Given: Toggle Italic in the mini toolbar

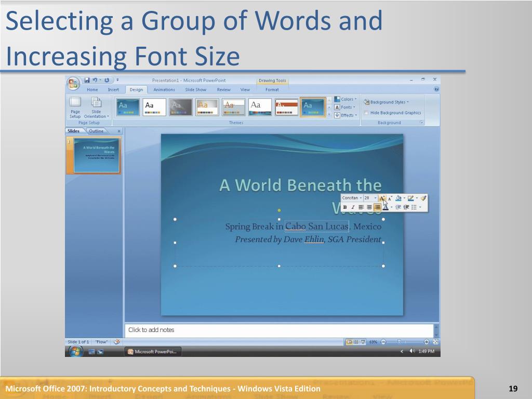Looking at the screenshot, I should coord(353,207).
